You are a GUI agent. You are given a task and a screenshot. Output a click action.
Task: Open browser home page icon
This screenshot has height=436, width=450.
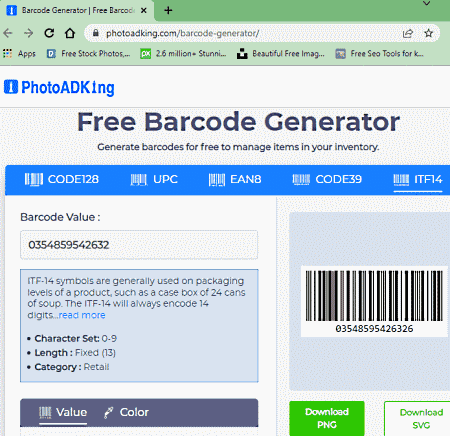[70, 33]
